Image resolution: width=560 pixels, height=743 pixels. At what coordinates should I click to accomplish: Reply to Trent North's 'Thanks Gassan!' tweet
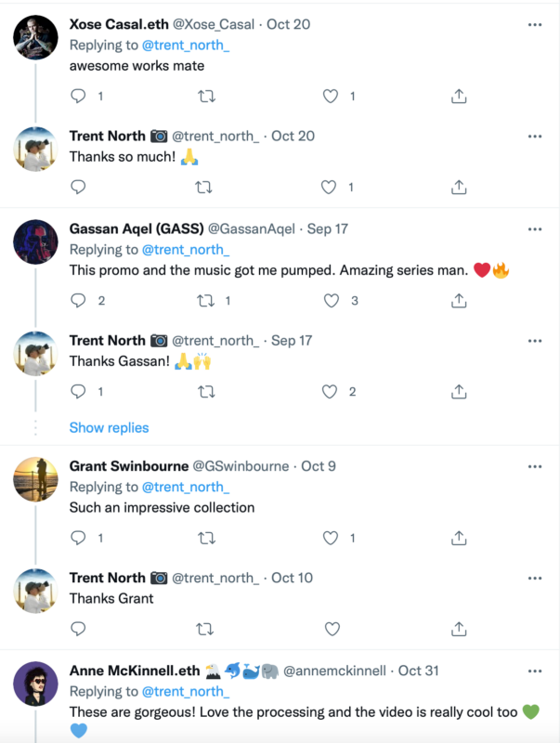tap(79, 392)
